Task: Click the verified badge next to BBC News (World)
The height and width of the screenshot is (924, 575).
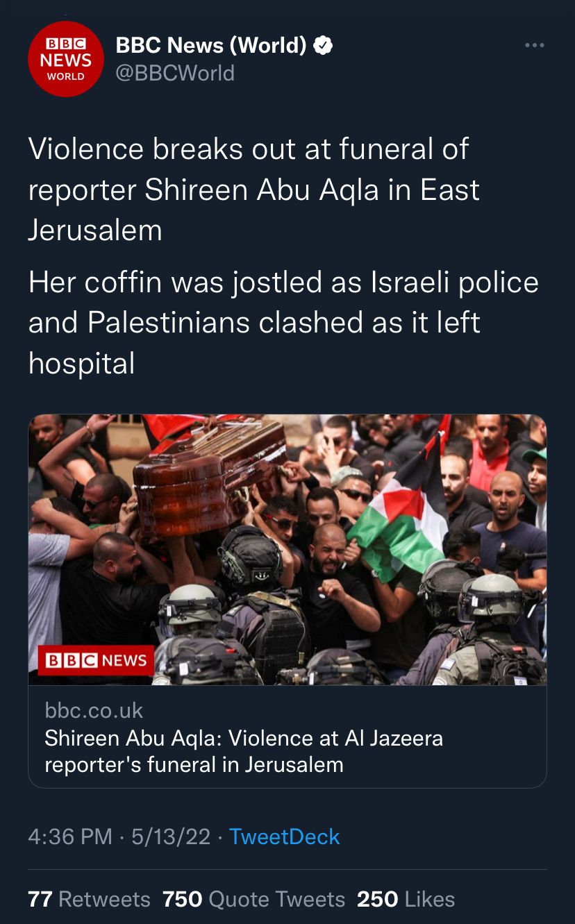Action: pos(323,46)
